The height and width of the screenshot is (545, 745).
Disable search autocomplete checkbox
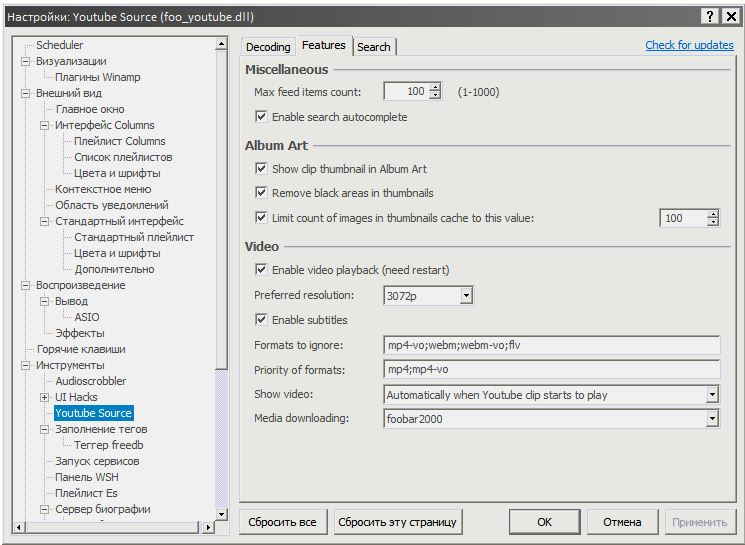click(261, 117)
